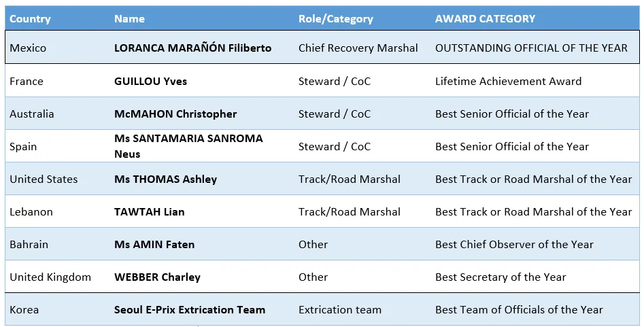Click the Extrication team role cell
Screen dimensions: 644x327
339,310
